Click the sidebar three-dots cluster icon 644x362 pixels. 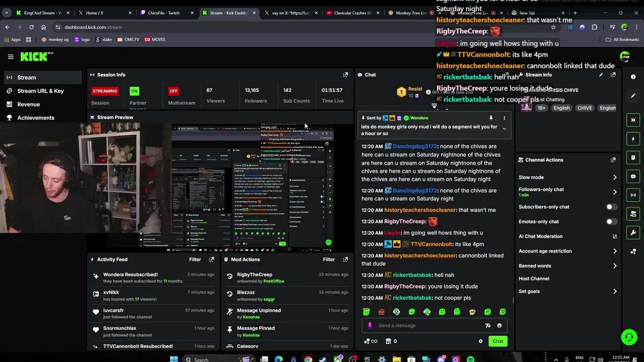click(x=633, y=251)
